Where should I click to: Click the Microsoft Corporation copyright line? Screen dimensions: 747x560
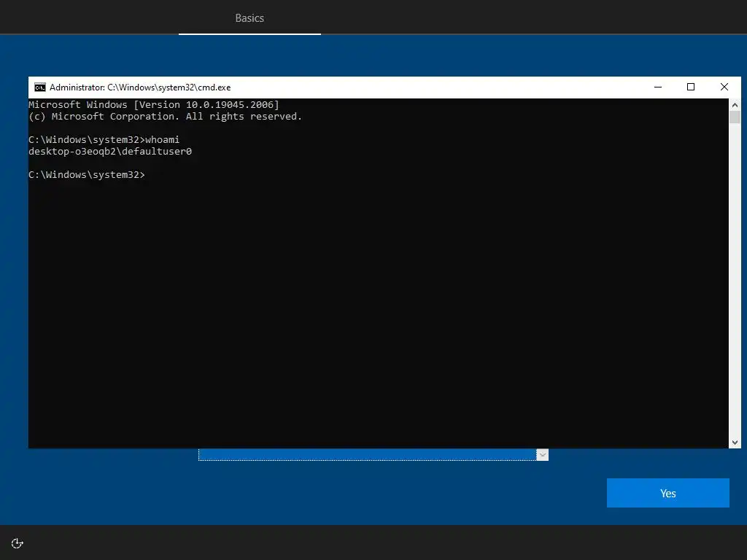pyautogui.click(x=166, y=117)
